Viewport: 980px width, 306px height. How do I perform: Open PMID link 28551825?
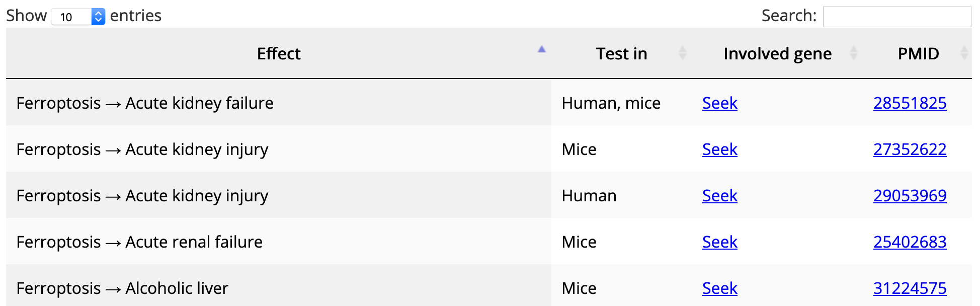click(910, 103)
